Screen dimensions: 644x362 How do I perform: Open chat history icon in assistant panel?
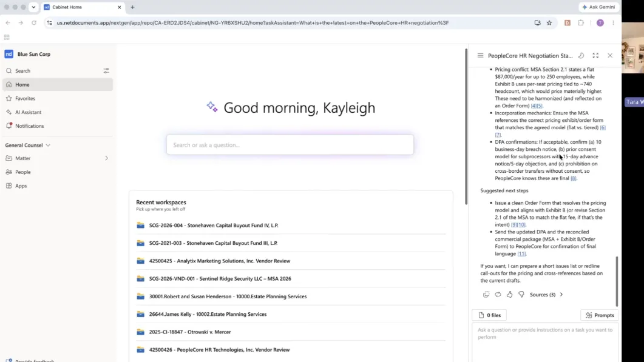pyautogui.click(x=581, y=55)
